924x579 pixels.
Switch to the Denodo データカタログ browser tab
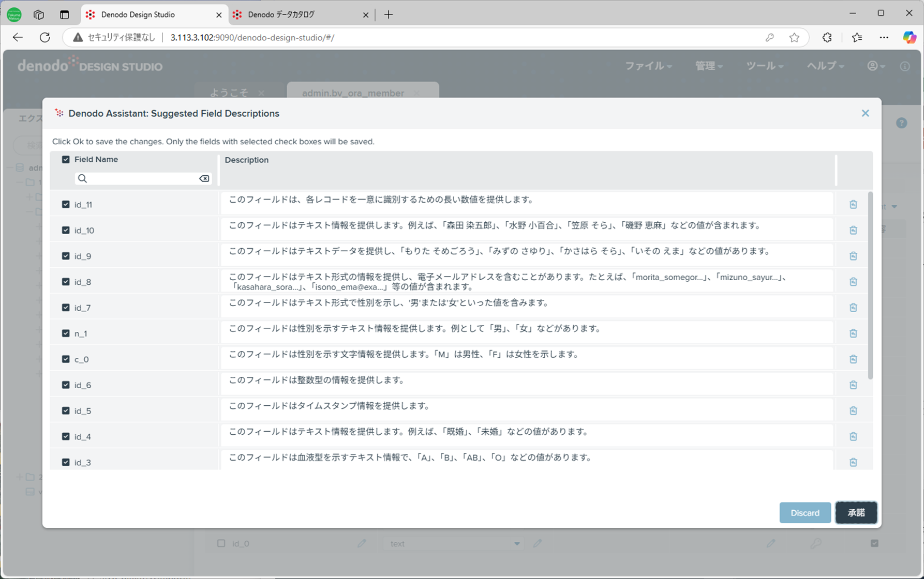294,14
